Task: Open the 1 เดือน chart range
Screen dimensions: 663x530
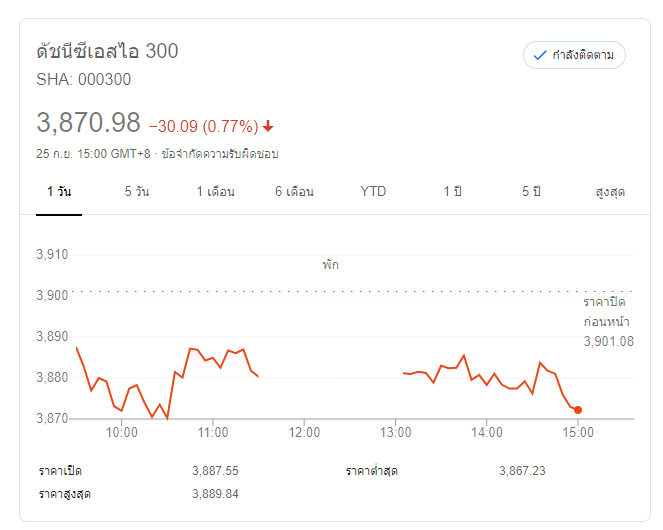Action: [215, 191]
